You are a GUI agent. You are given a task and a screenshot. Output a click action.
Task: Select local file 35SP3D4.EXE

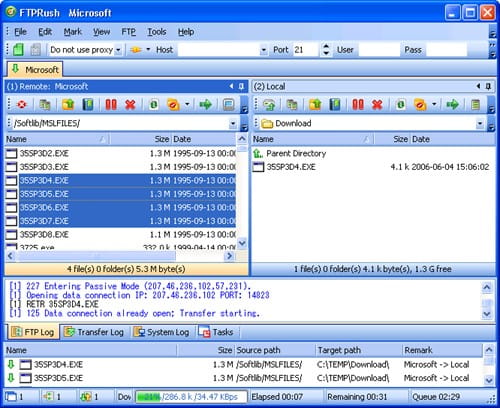(373, 167)
